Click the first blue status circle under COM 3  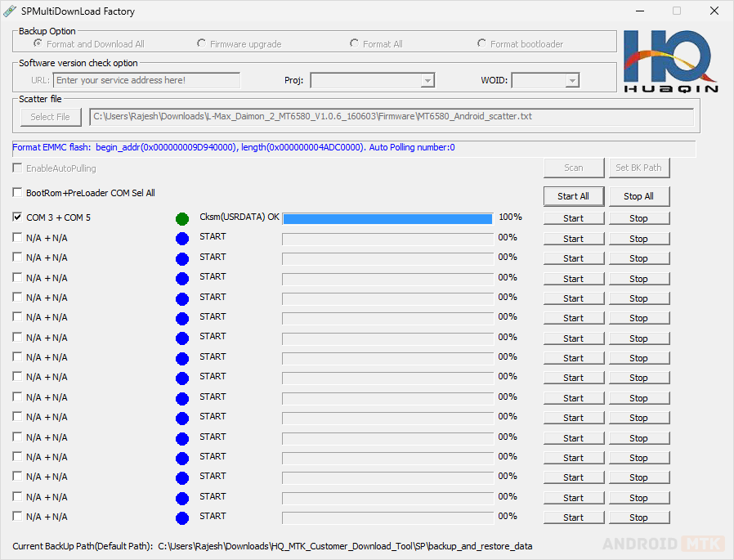click(182, 239)
